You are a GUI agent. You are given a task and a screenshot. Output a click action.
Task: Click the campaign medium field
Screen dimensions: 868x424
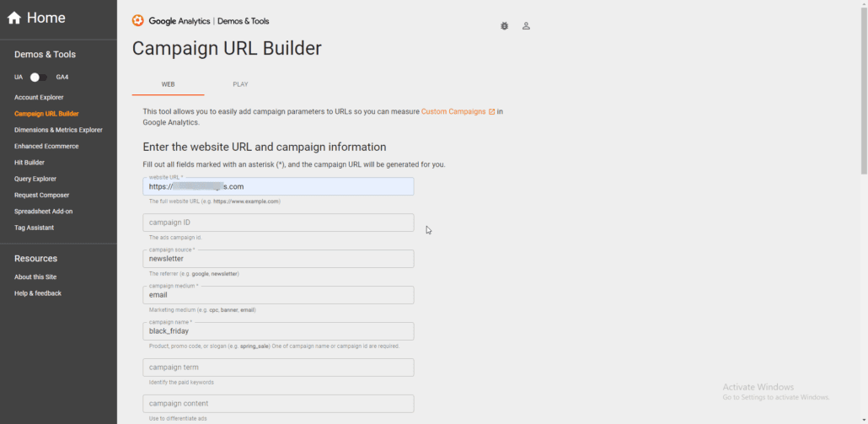[x=278, y=295]
